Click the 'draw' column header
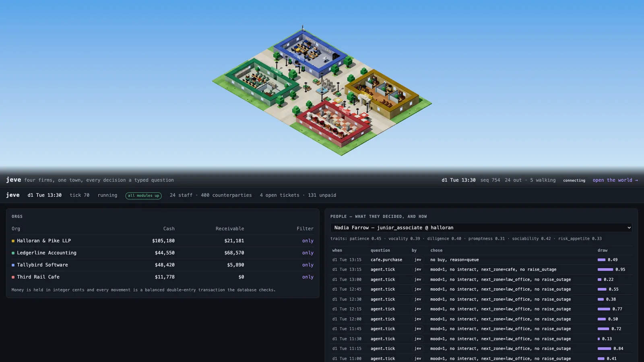 (603, 250)
